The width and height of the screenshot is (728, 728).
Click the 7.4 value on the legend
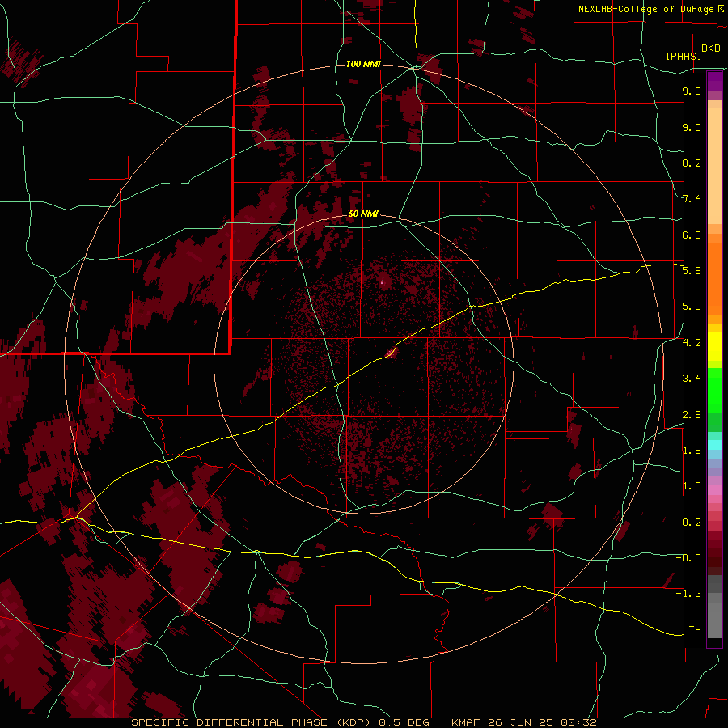[x=692, y=199]
